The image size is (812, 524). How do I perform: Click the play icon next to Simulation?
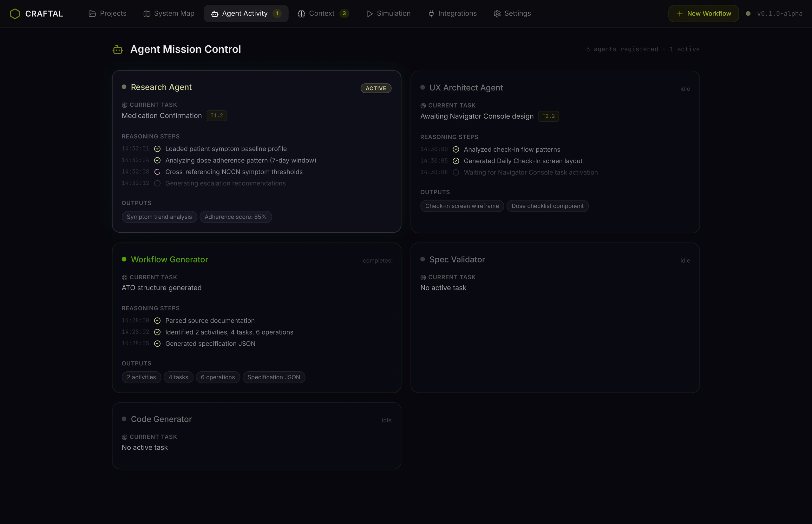click(370, 14)
